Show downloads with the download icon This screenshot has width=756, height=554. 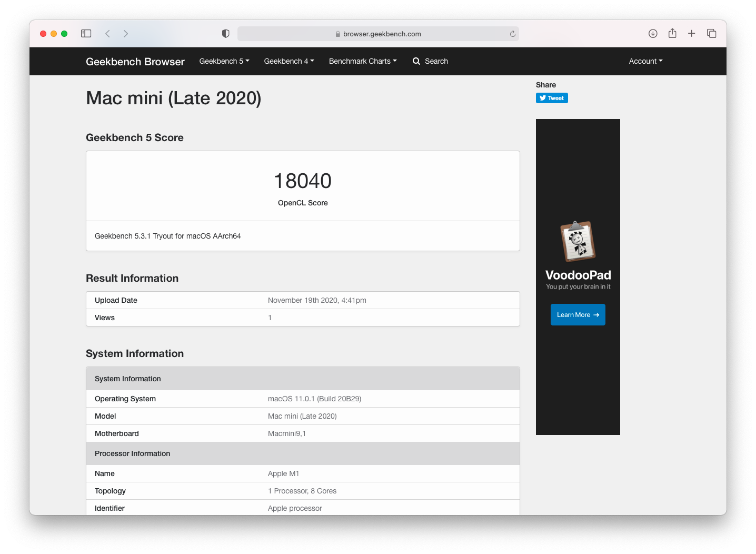tap(653, 34)
